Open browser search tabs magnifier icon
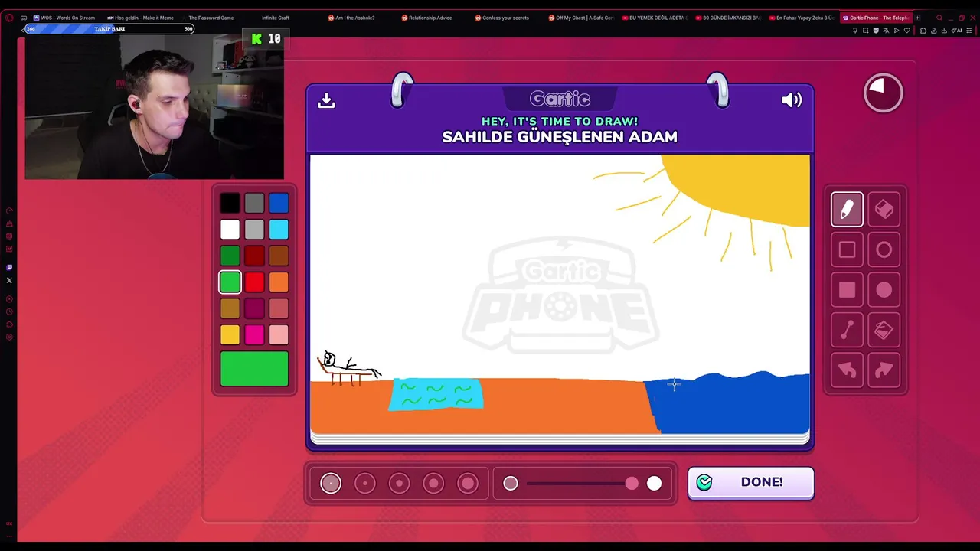This screenshot has width=980, height=551. tap(939, 18)
